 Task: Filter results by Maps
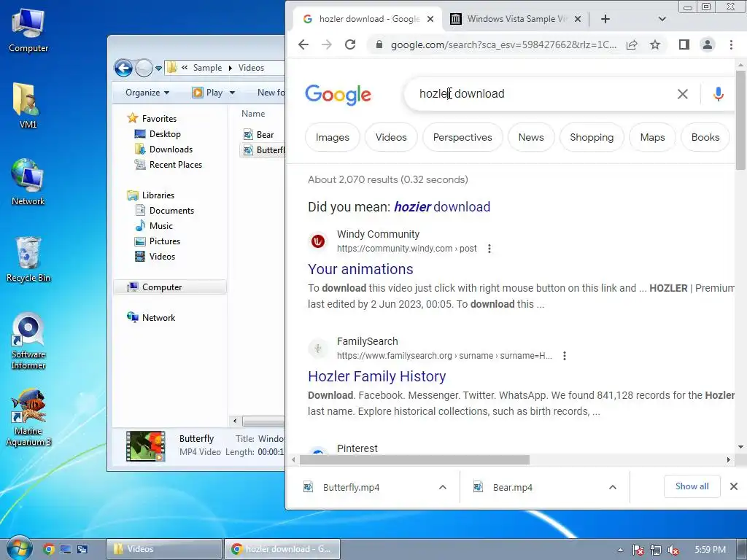[x=652, y=137]
